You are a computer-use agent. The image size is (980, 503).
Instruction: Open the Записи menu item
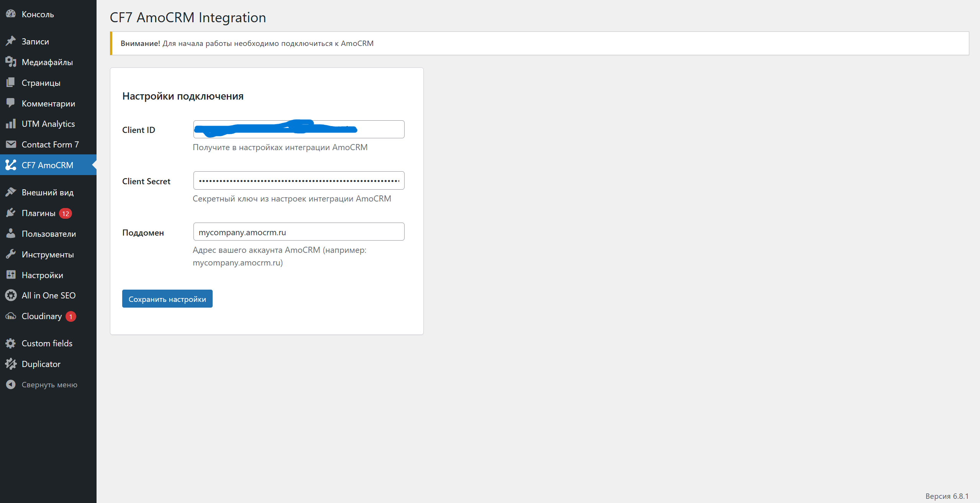[48, 41]
